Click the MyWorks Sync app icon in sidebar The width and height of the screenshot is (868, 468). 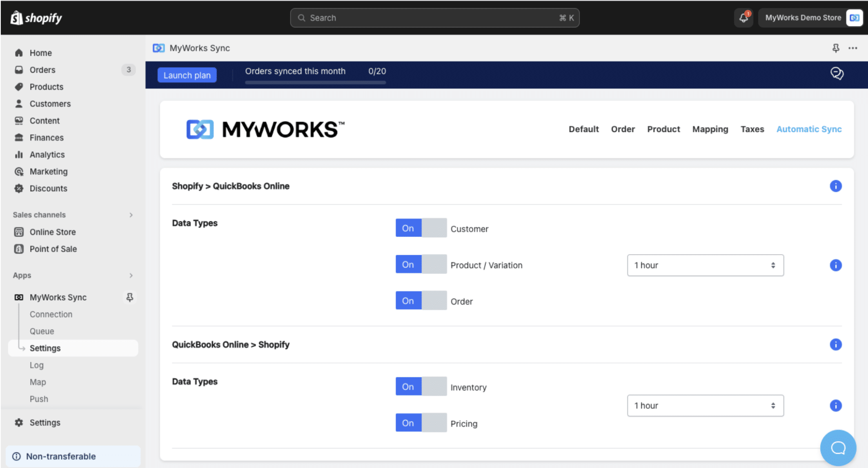pos(19,297)
